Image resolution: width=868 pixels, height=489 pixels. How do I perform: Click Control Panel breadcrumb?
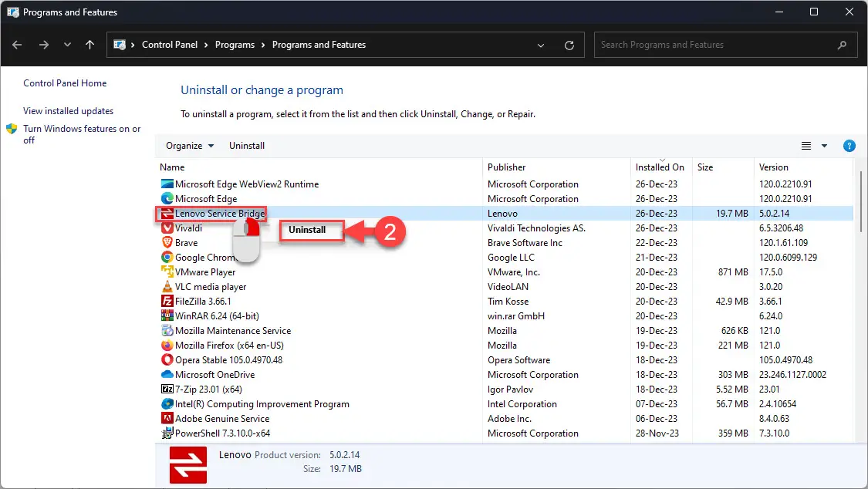[170, 45]
